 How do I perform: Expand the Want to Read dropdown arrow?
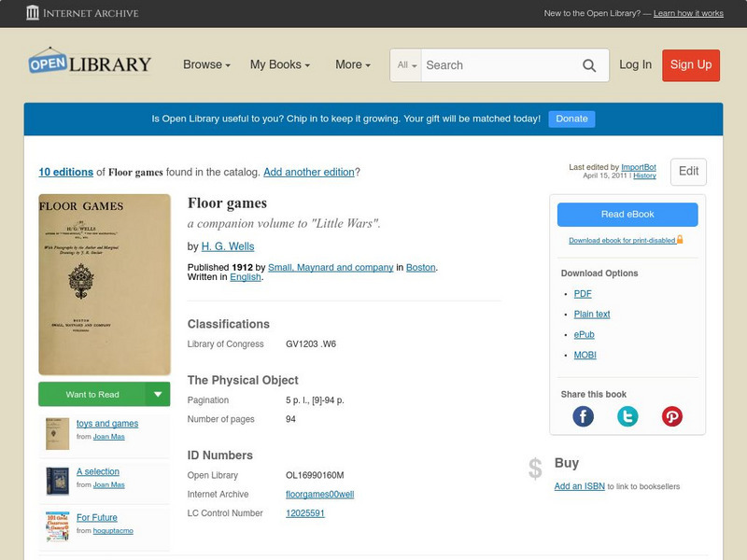coord(158,394)
